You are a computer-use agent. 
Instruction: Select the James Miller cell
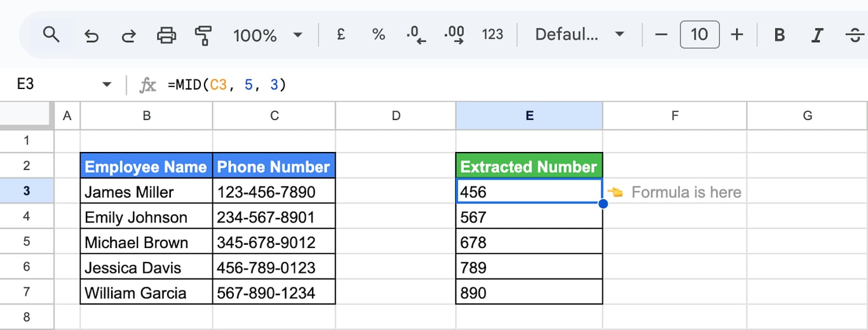pos(147,191)
